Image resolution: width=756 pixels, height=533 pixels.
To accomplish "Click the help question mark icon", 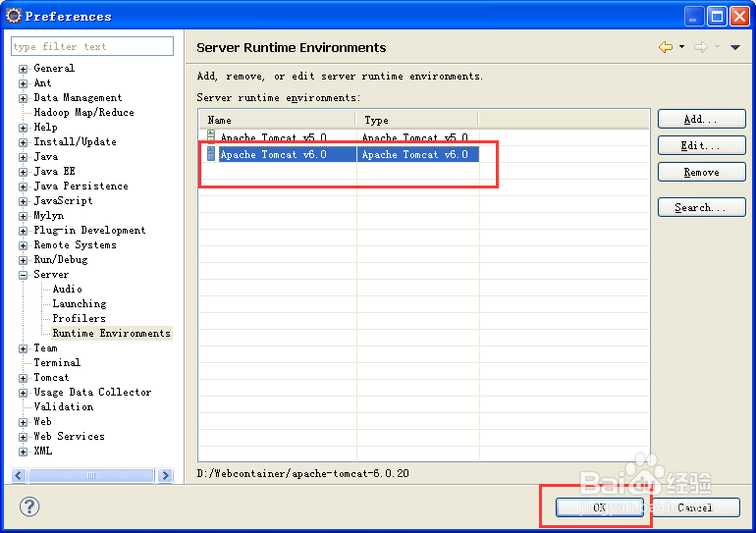I will (x=29, y=506).
